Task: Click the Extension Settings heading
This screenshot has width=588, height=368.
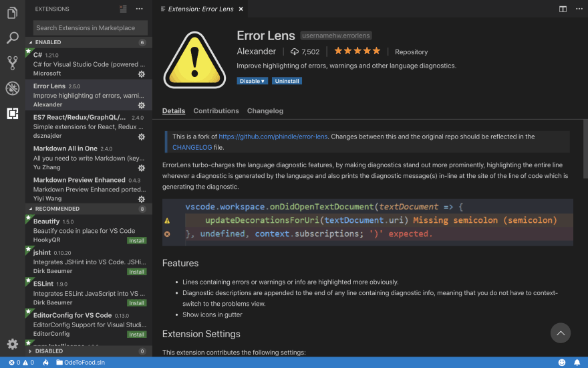Action: [x=201, y=334]
